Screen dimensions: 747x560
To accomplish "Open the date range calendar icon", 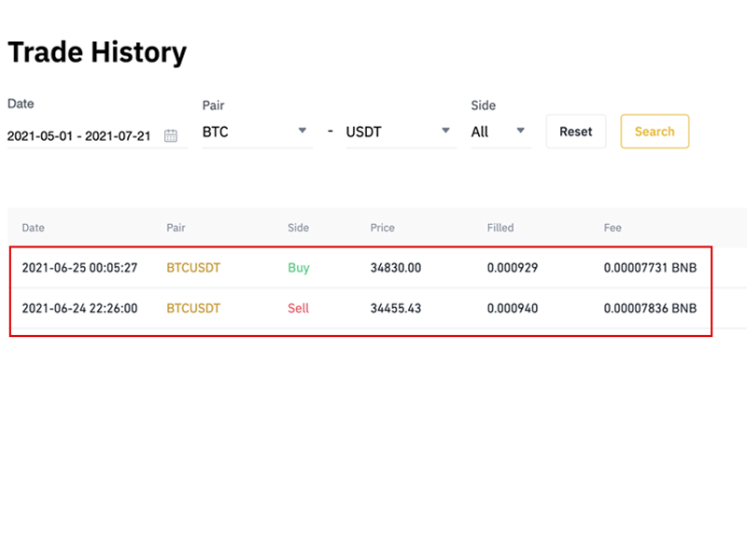I will click(171, 135).
